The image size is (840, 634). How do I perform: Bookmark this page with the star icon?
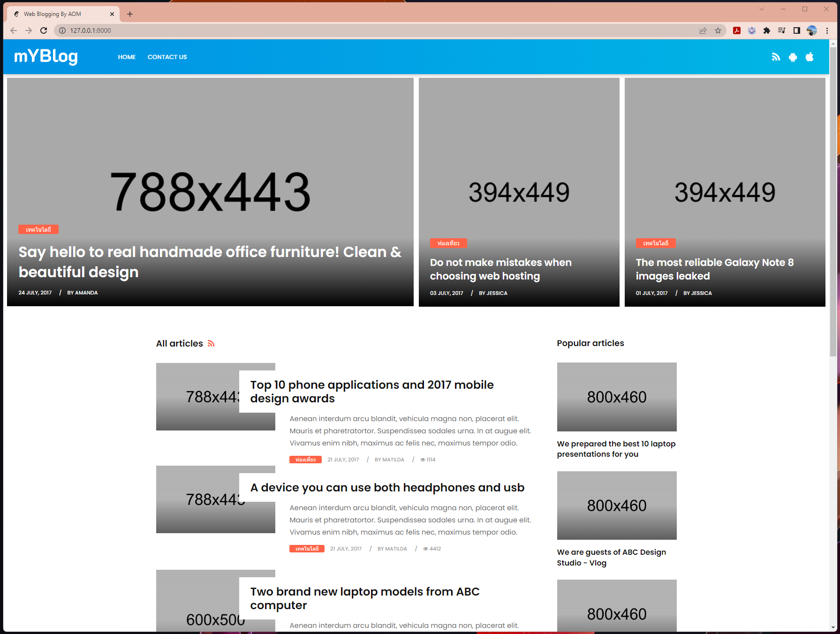click(718, 30)
